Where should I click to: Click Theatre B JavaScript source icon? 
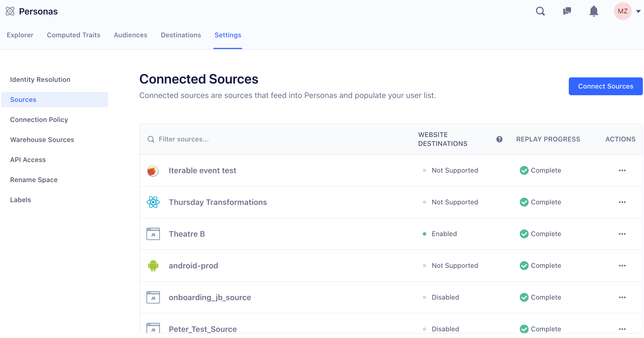point(153,234)
